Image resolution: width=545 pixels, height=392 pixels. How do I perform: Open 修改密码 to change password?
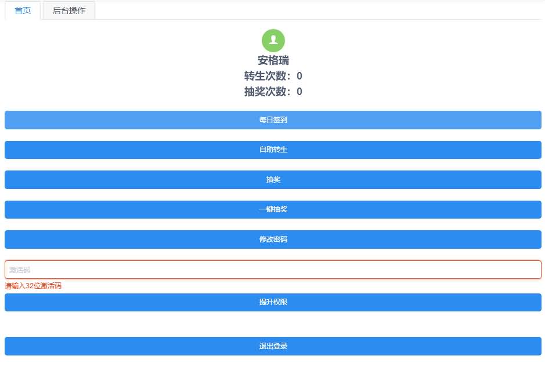[273, 239]
